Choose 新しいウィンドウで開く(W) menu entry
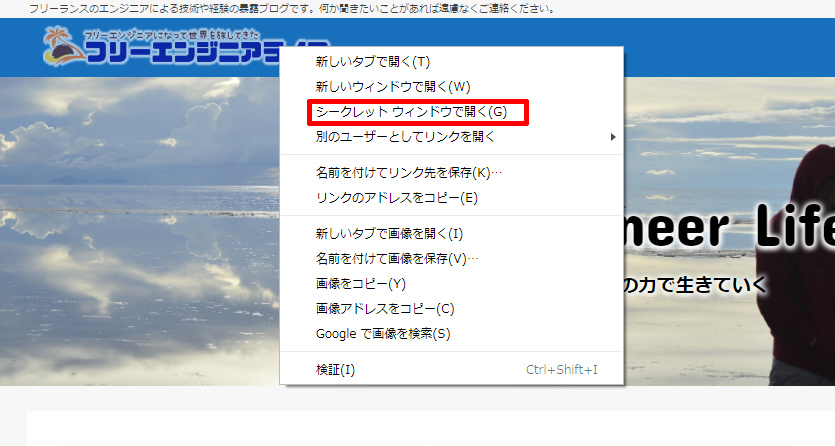Viewport: 835px width, 446px height. [x=379, y=87]
